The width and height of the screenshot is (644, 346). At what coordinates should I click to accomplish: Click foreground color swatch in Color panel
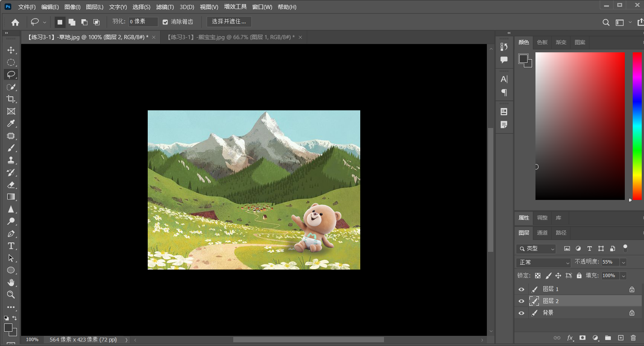pyautogui.click(x=523, y=59)
